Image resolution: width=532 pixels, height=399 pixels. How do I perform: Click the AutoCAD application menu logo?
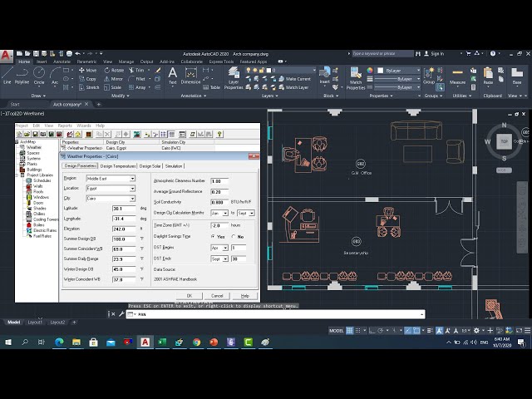7,56
